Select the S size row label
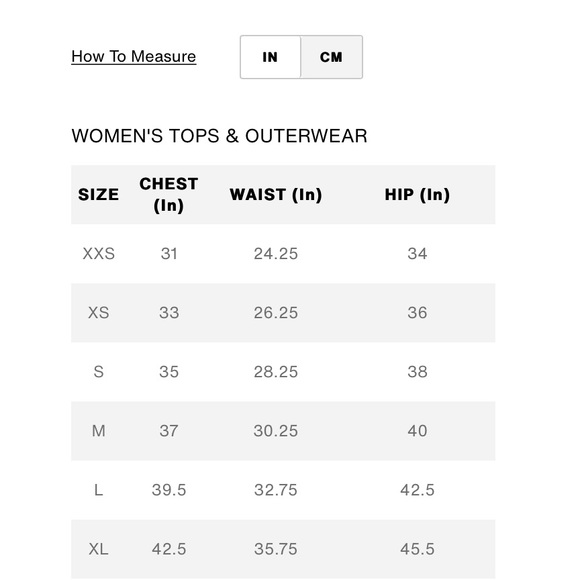 click(98, 372)
